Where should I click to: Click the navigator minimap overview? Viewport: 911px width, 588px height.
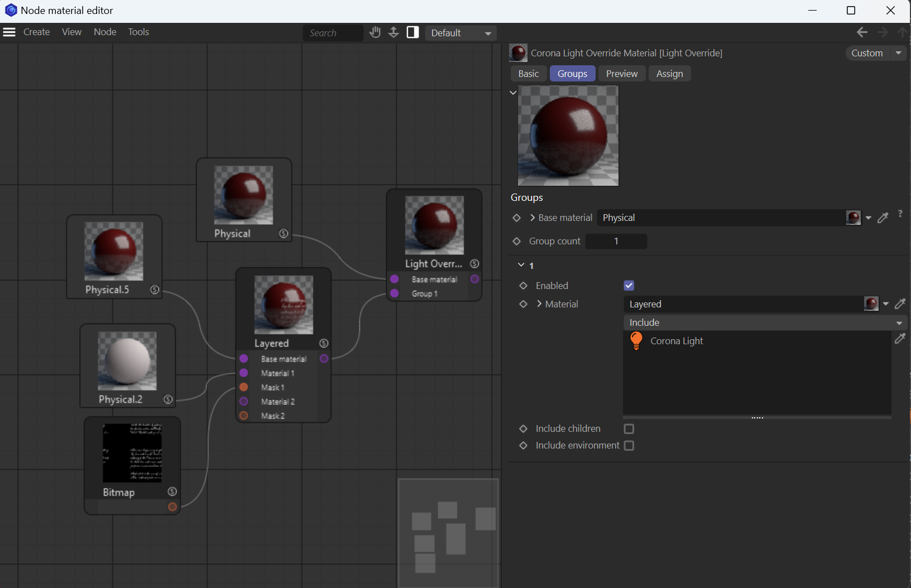(x=448, y=533)
